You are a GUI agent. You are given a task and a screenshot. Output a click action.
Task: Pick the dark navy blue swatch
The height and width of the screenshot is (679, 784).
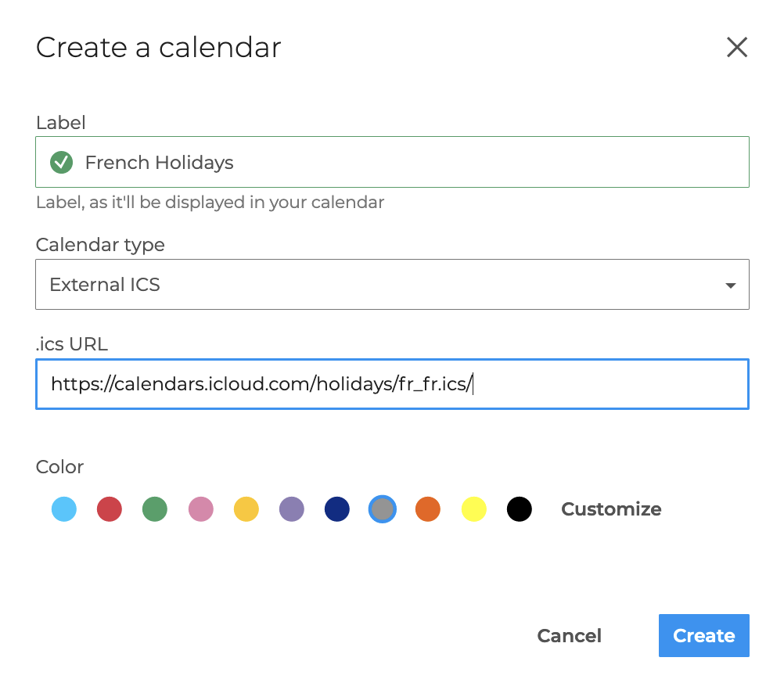[337, 509]
